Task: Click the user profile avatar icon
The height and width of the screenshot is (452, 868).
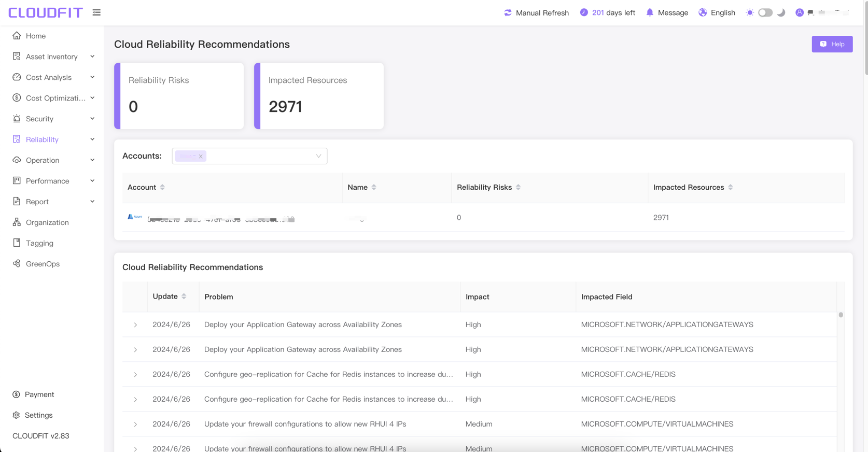Action: 800,12
